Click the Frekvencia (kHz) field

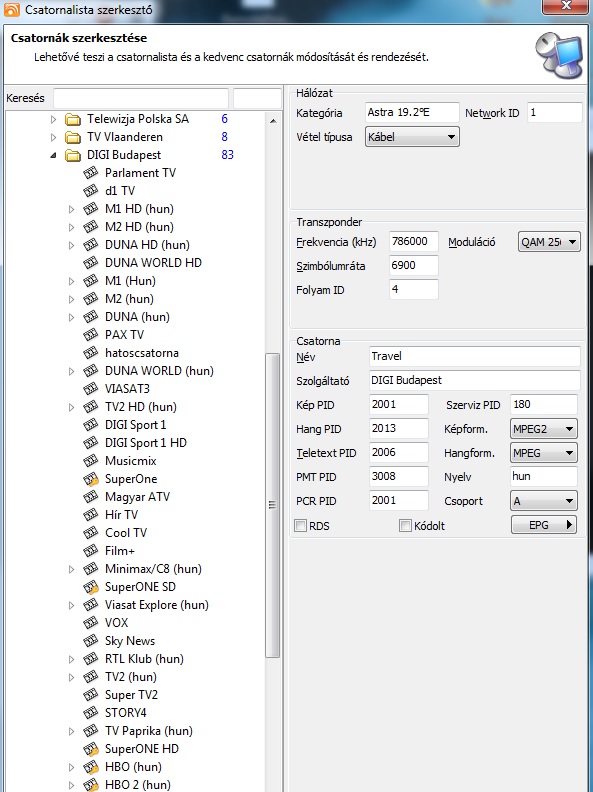(414, 241)
